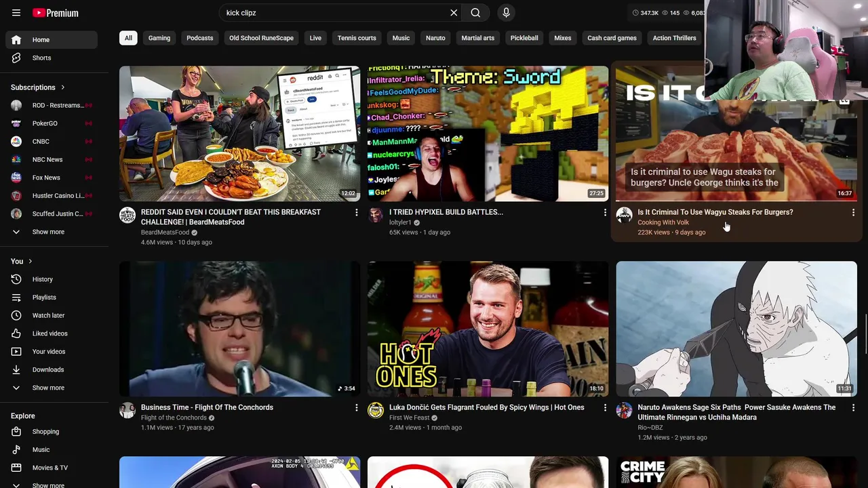Open options for Naruto Six Paths video
The width and height of the screenshot is (868, 488).
[x=853, y=408]
